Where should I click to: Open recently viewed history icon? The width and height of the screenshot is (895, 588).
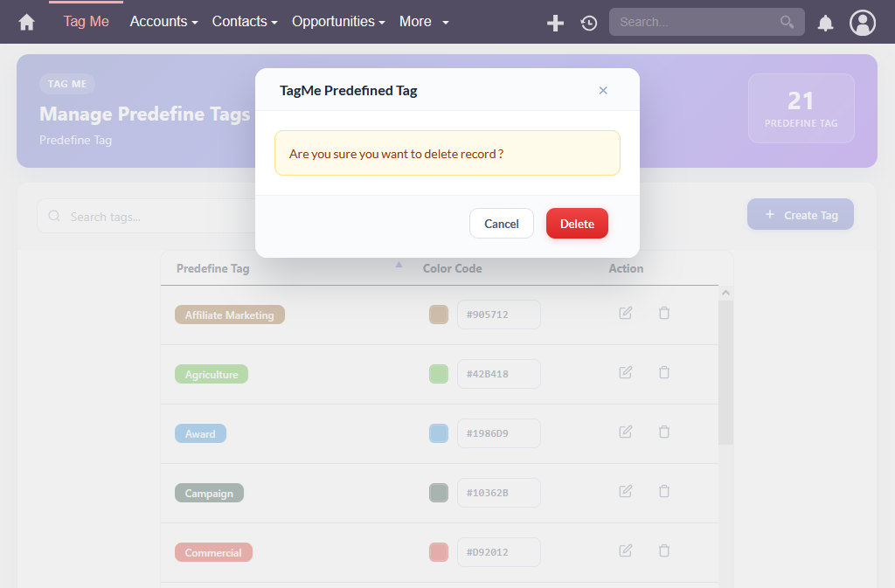coord(588,23)
